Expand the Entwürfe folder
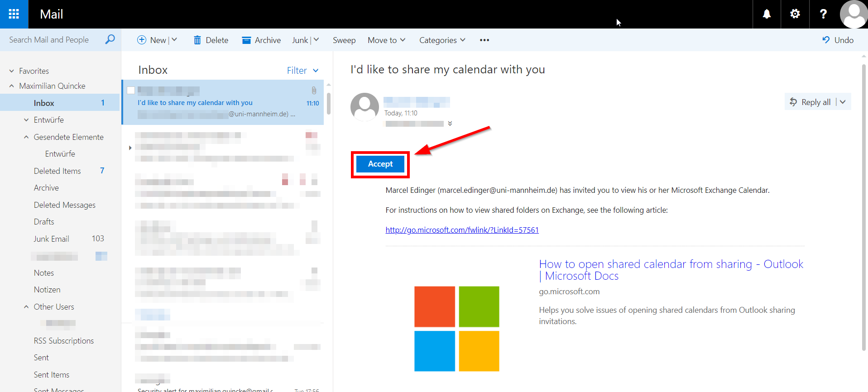This screenshot has height=392, width=868. (x=26, y=120)
